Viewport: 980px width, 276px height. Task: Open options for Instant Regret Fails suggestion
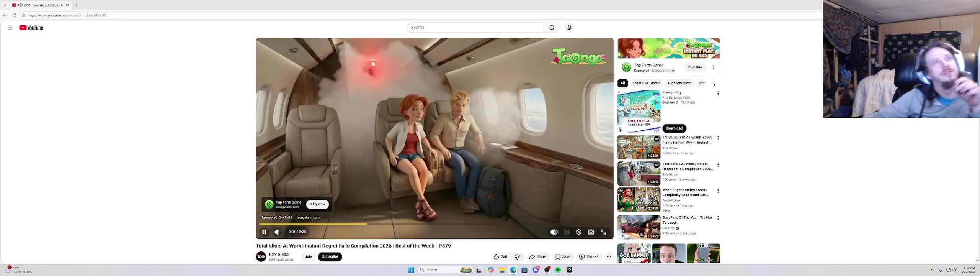pyautogui.click(x=718, y=165)
